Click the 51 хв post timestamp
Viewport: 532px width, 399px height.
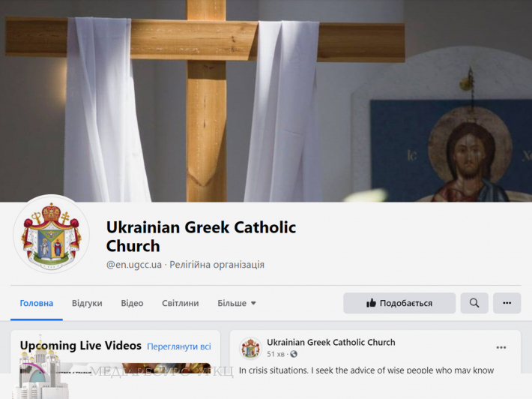276,354
